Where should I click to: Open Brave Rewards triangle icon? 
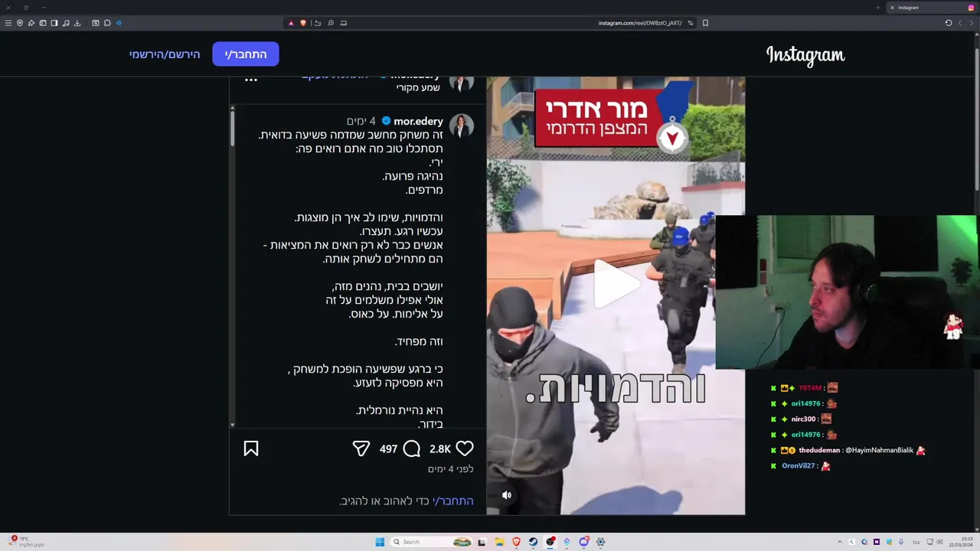coord(291,23)
